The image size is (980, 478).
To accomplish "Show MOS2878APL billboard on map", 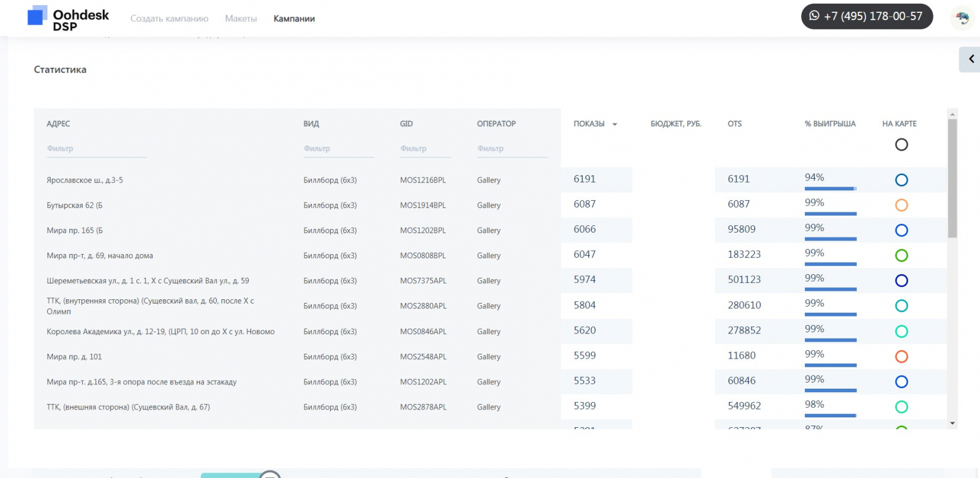I will (x=901, y=406).
